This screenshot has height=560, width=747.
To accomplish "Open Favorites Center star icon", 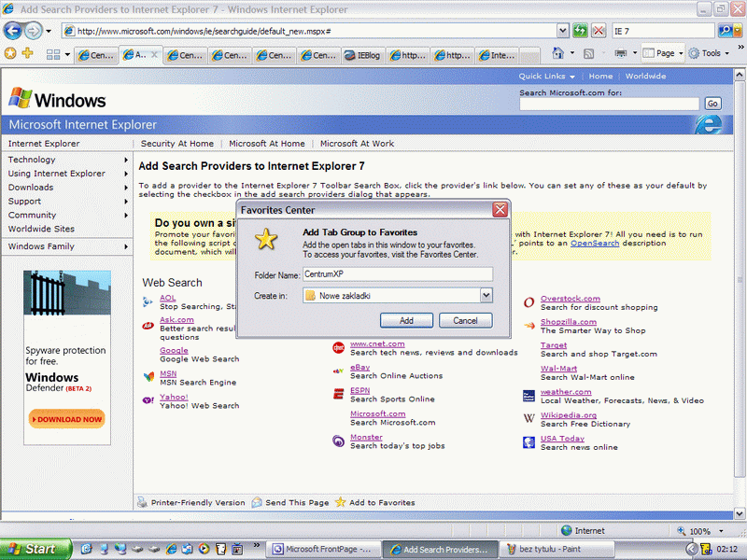I will coord(10,54).
